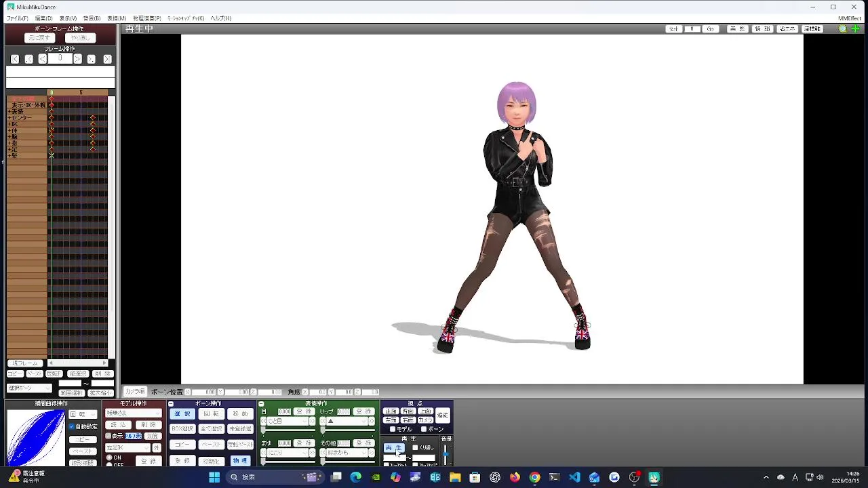Click the BOX選択 button
The width and height of the screenshot is (868, 488).
182,429
